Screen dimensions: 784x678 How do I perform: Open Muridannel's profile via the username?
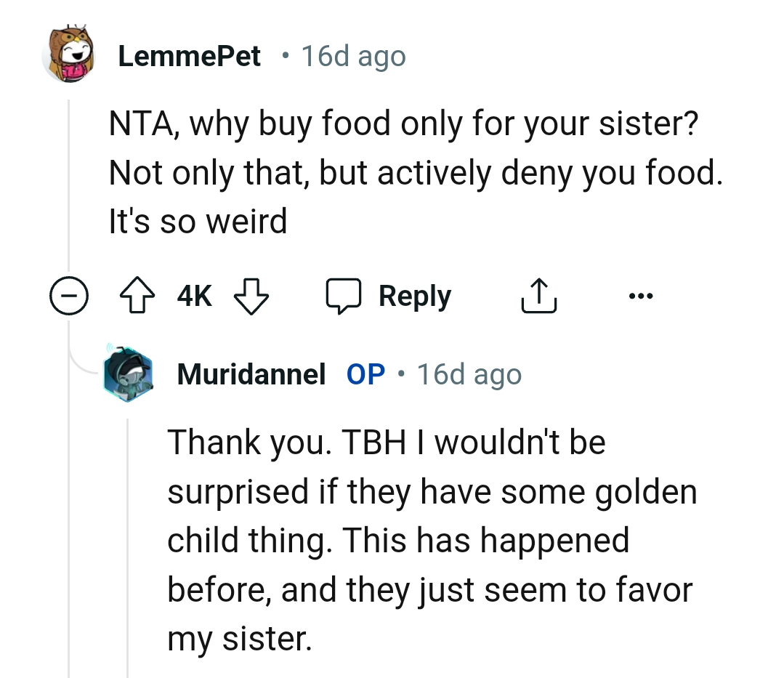[251, 374]
